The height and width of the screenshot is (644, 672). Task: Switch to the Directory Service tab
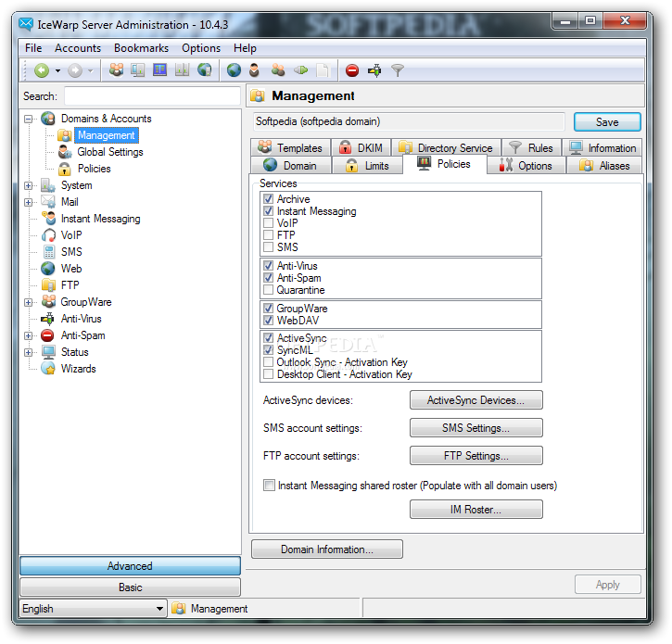[x=446, y=148]
